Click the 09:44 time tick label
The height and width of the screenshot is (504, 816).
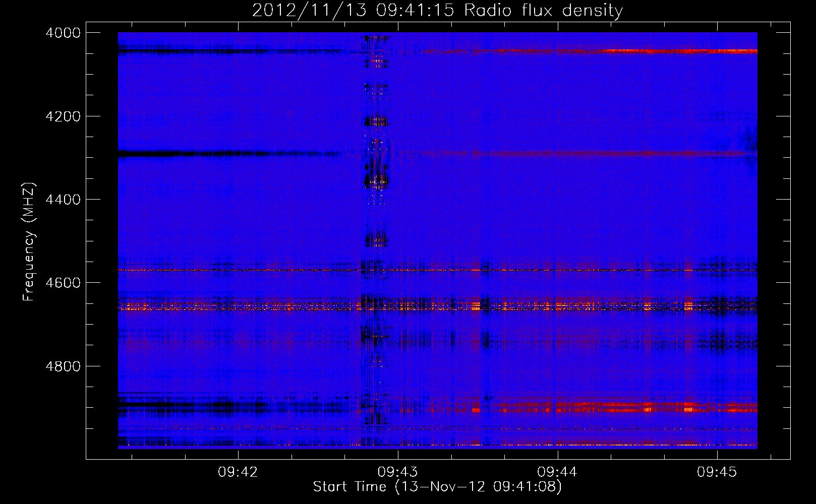pyautogui.click(x=557, y=472)
